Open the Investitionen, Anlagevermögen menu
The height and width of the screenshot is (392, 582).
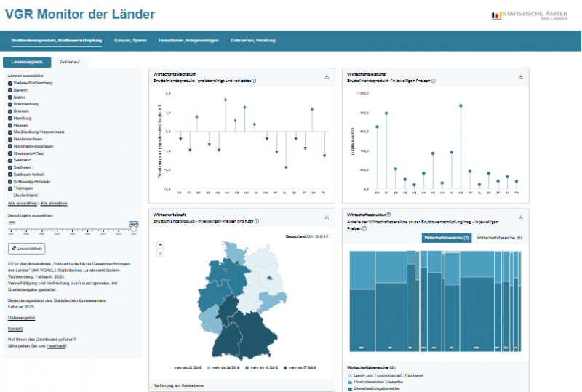tap(188, 40)
